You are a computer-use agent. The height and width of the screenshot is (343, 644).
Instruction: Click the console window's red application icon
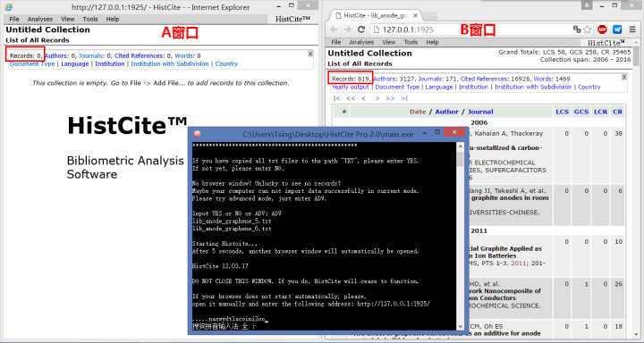pyautogui.click(x=197, y=134)
